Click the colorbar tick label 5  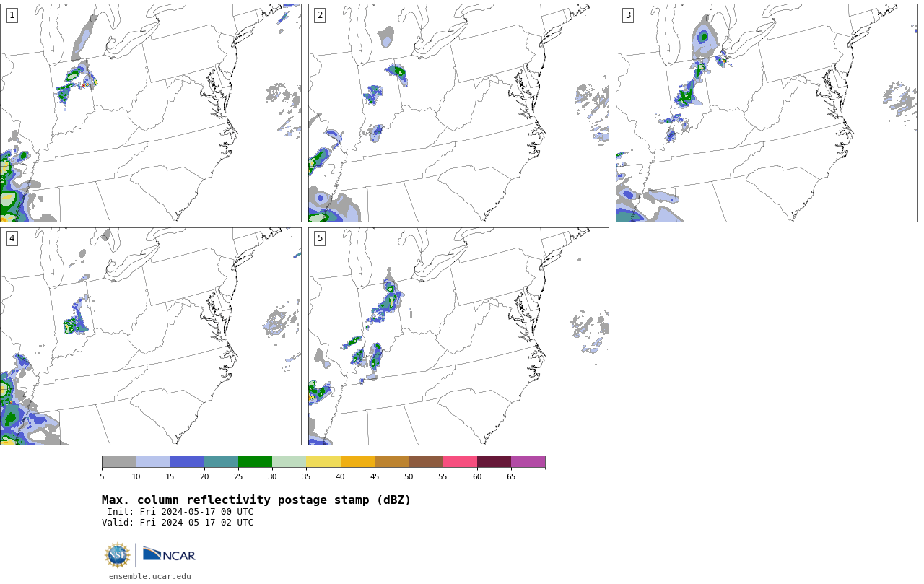coord(102,476)
